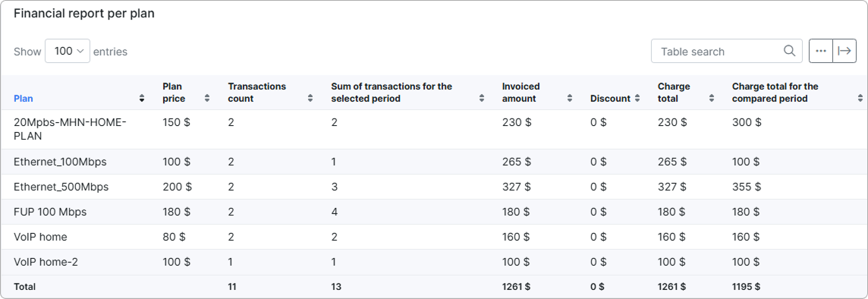Click the total transactions count 11

pos(232,287)
